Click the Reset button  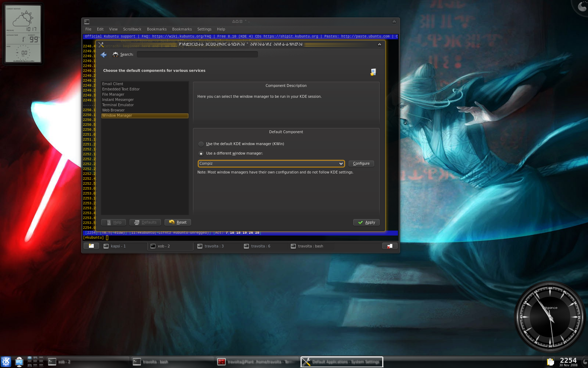tap(178, 223)
